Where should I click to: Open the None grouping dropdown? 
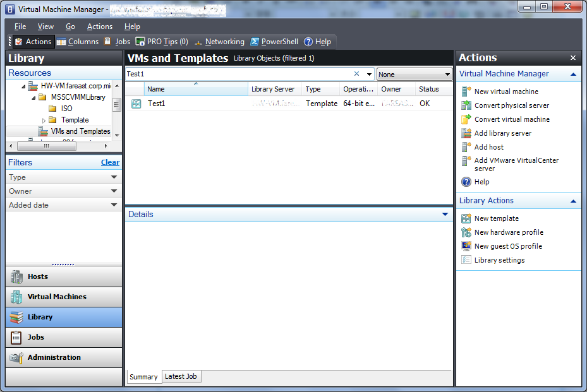point(414,74)
